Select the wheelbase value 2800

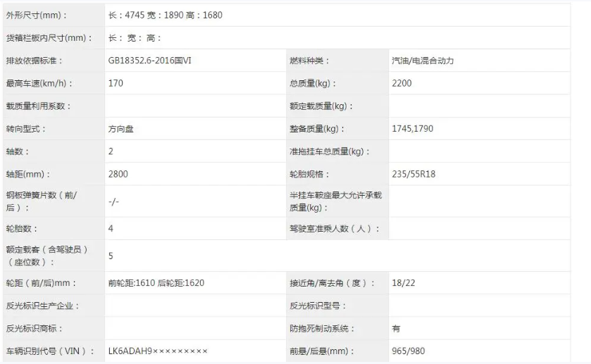click(118, 174)
